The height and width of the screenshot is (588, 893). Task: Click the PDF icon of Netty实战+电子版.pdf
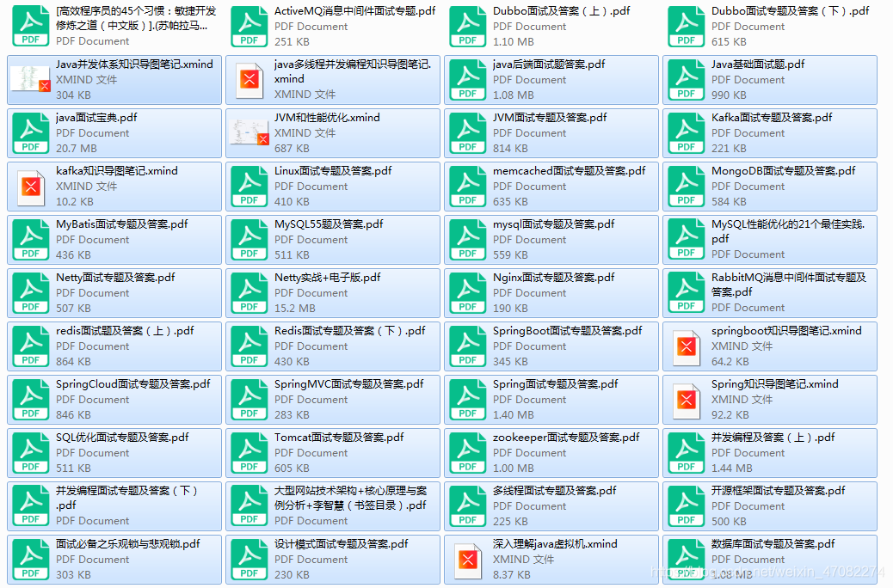click(249, 293)
